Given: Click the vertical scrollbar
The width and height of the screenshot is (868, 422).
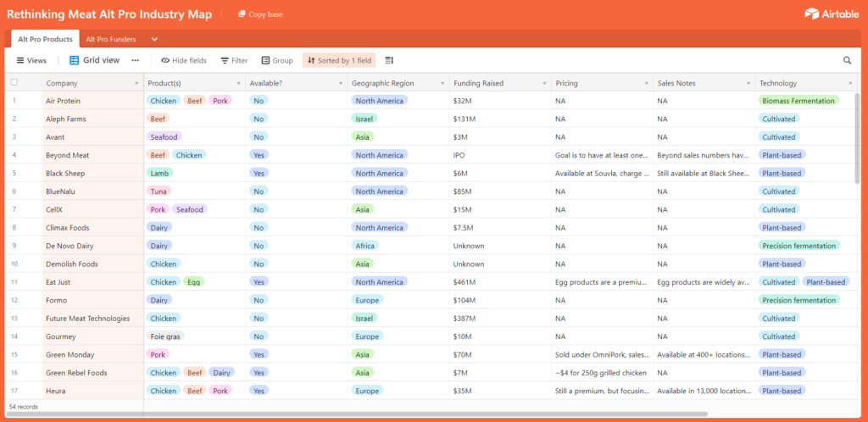Looking at the screenshot, I should point(858,137).
